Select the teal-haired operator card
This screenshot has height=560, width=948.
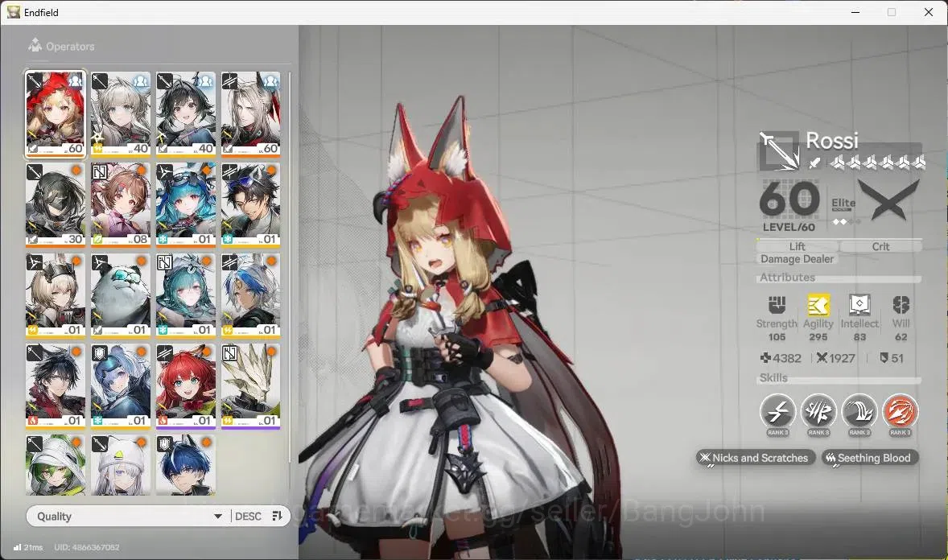pos(186,295)
